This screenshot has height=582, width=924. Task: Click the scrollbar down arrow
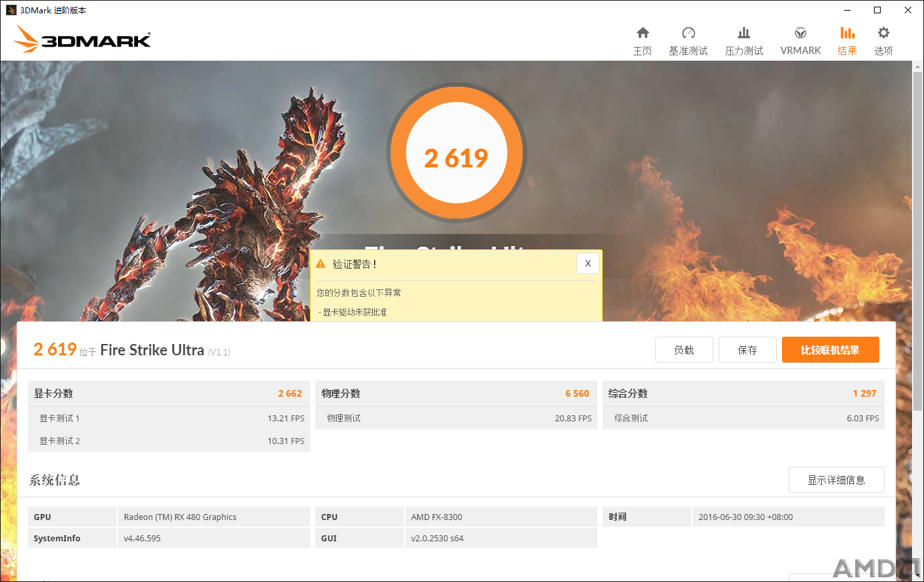click(x=918, y=576)
